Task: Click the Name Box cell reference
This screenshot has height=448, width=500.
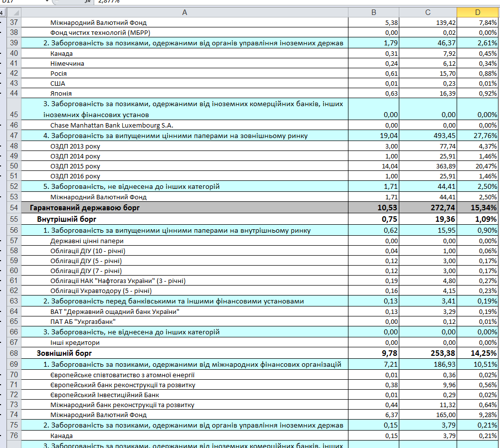Action: coord(20,1)
